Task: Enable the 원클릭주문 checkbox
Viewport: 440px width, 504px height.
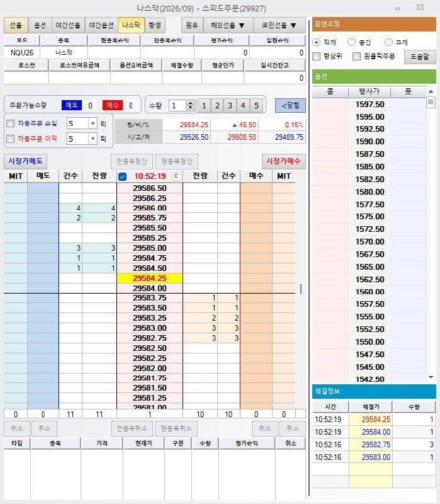Action: coord(356,57)
